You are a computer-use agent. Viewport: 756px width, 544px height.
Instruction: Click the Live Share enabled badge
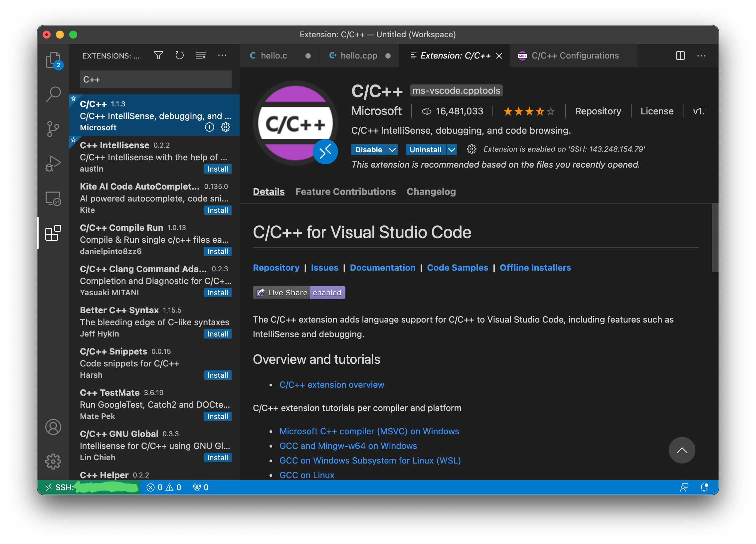pyautogui.click(x=299, y=293)
